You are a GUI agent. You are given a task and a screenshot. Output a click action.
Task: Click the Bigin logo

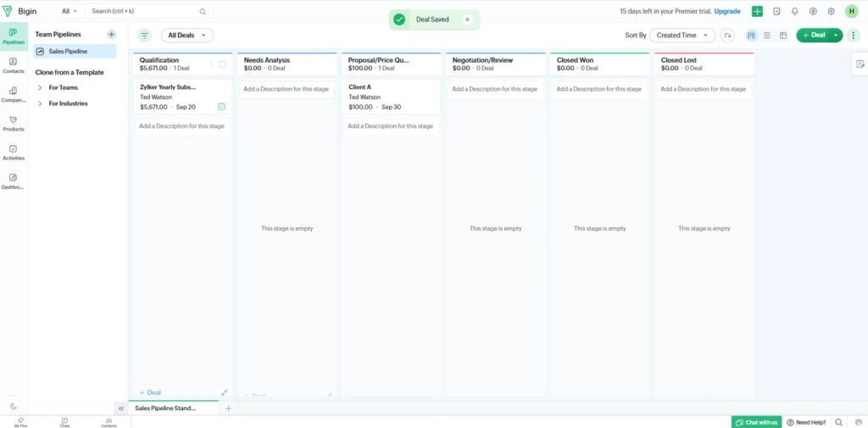tap(20, 11)
